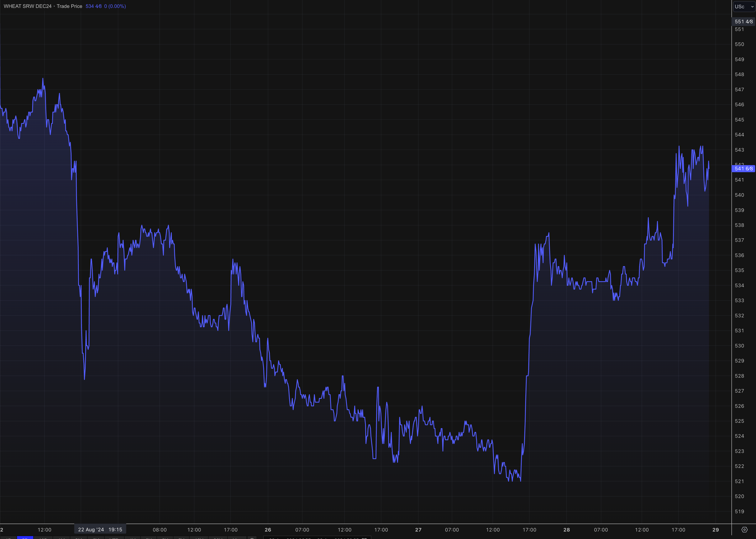This screenshot has width=756, height=539.
Task: Click the date label 29 on time axis
Action: coord(715,530)
